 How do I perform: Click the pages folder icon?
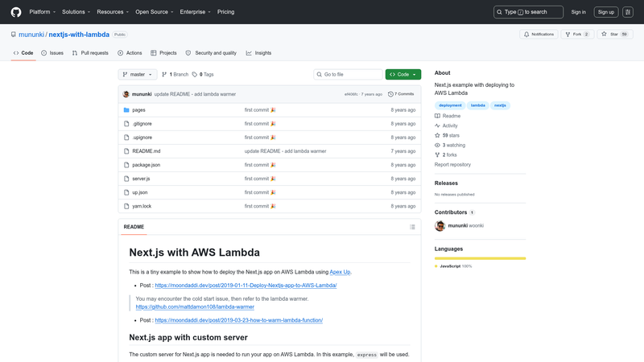pos(126,110)
